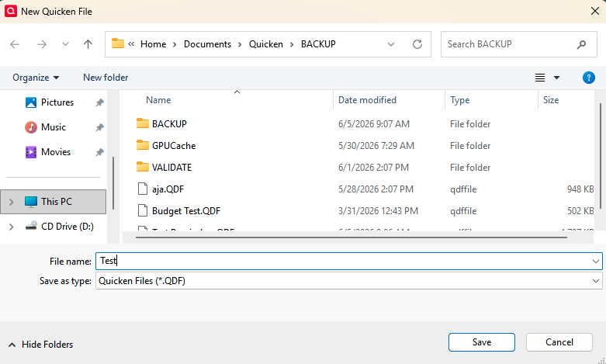Click the Cancel button
Viewport: 606px width, 364px height.
[x=559, y=342]
